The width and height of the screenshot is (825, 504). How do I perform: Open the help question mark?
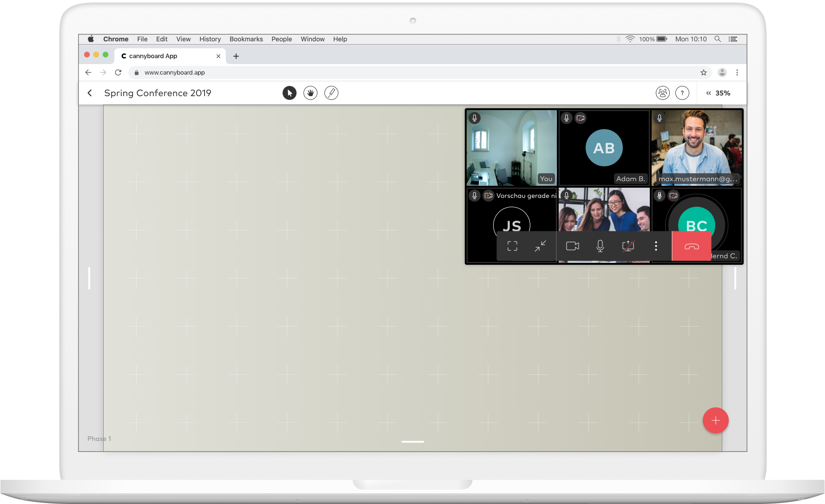click(682, 93)
